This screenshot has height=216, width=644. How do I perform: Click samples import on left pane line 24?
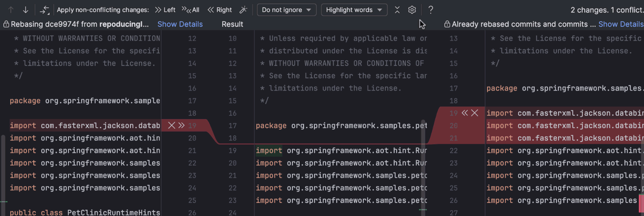coord(85,188)
